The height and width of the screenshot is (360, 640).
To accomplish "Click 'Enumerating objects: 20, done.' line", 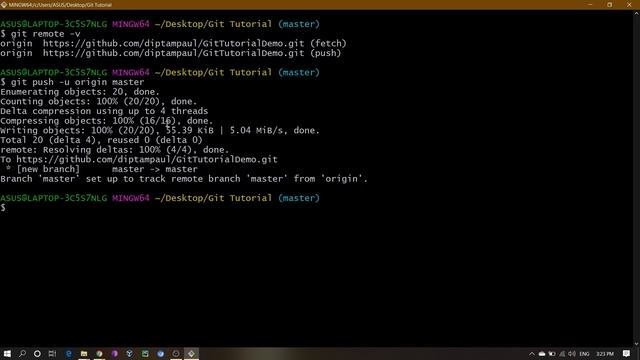I will coord(80,92).
